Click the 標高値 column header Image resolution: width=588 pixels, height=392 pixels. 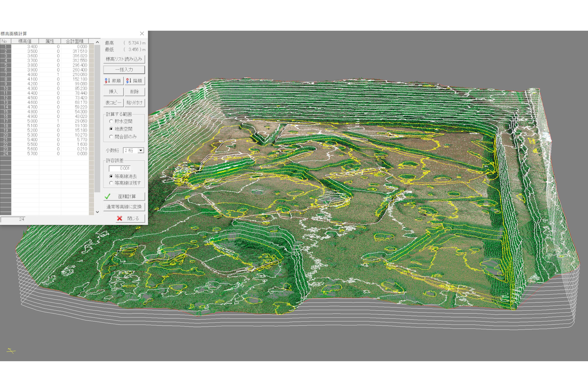tap(25, 41)
